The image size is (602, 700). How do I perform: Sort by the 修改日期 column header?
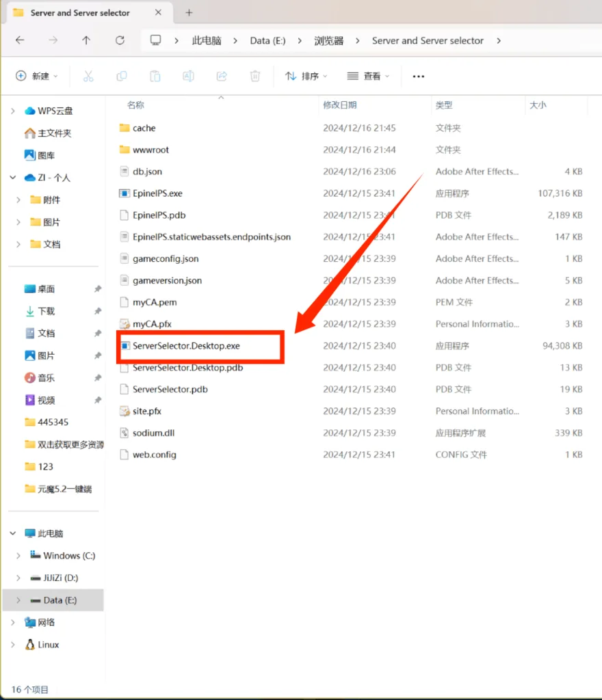pos(340,105)
